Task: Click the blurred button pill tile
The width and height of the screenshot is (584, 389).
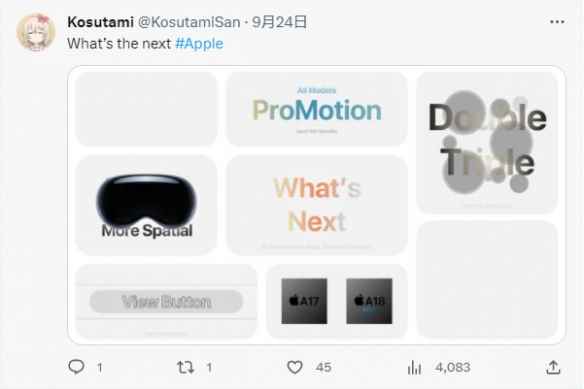Action: (166, 301)
